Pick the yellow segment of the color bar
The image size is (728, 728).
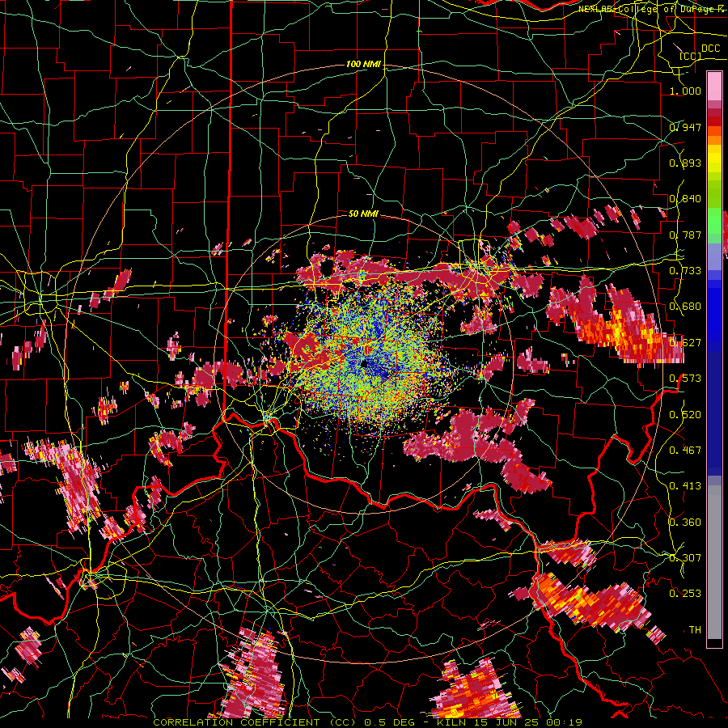(x=714, y=159)
